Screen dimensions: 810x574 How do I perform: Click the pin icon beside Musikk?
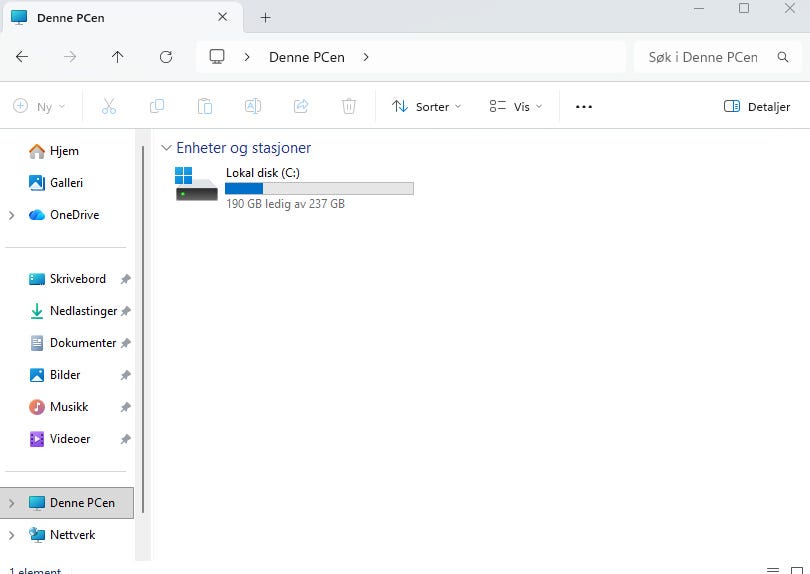126,408
